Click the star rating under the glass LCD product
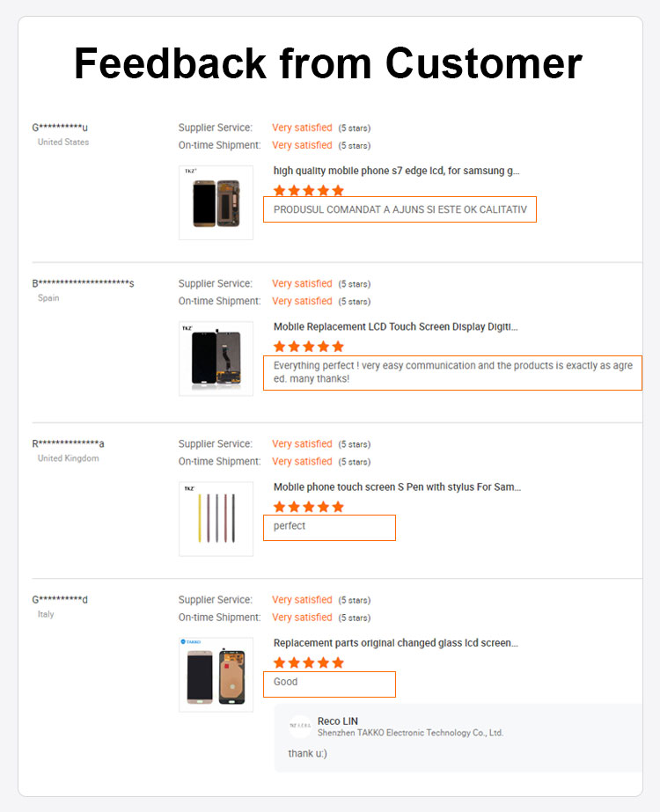 (308, 662)
